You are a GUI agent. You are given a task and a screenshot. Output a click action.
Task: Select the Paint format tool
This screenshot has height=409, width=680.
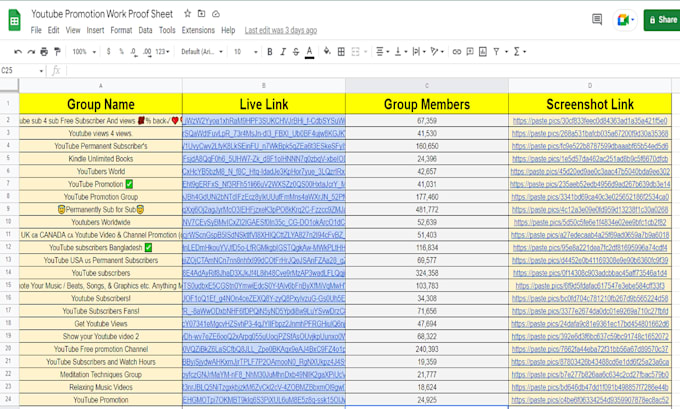tap(57, 52)
